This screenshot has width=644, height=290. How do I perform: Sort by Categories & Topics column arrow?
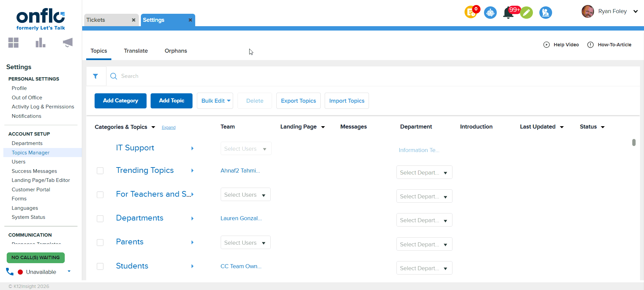153,127
